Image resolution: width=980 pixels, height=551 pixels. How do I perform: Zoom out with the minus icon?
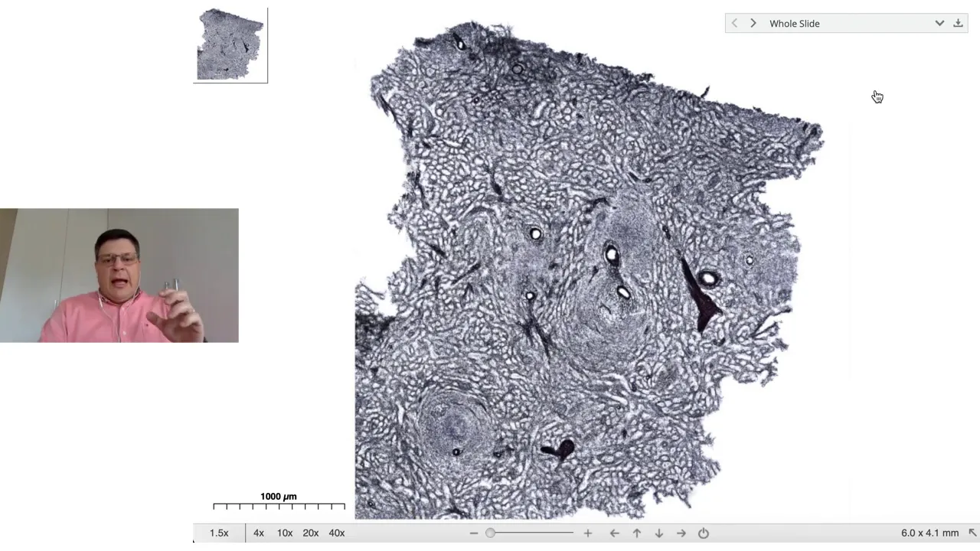coord(474,533)
